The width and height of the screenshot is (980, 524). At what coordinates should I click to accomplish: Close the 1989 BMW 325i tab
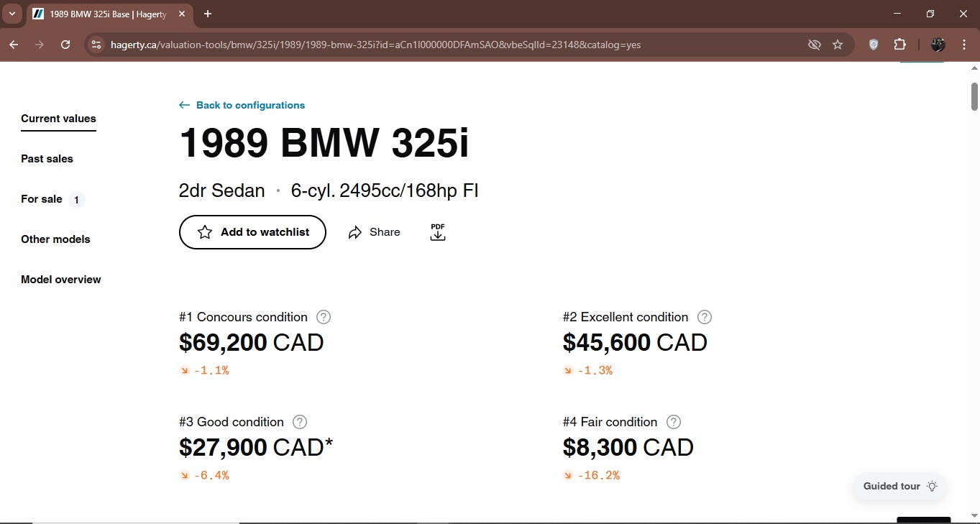pos(181,14)
